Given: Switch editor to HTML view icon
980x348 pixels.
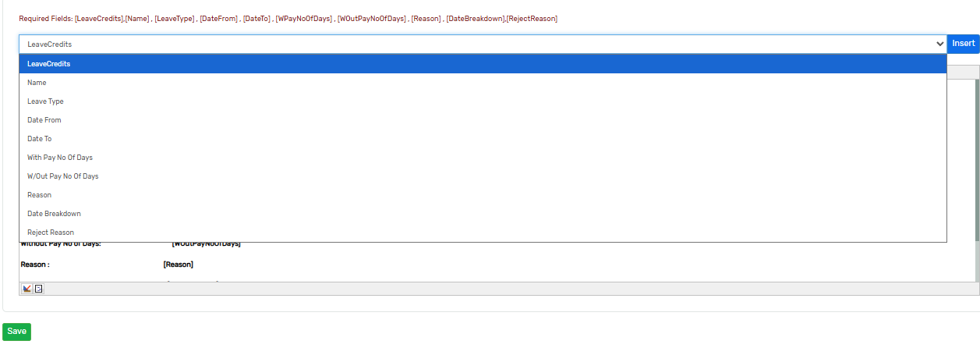Looking at the screenshot, I should [x=39, y=289].
